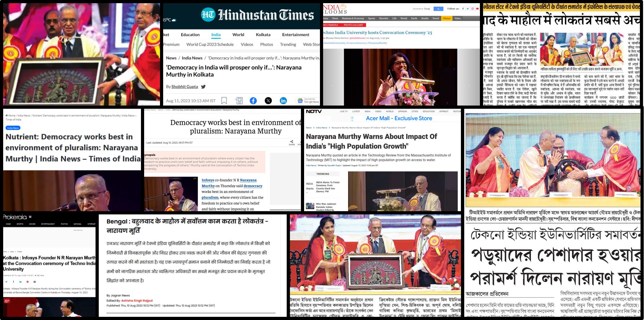Click the Facebook share icon under Hindustan Times article
644x320 pixels.
tap(253, 101)
